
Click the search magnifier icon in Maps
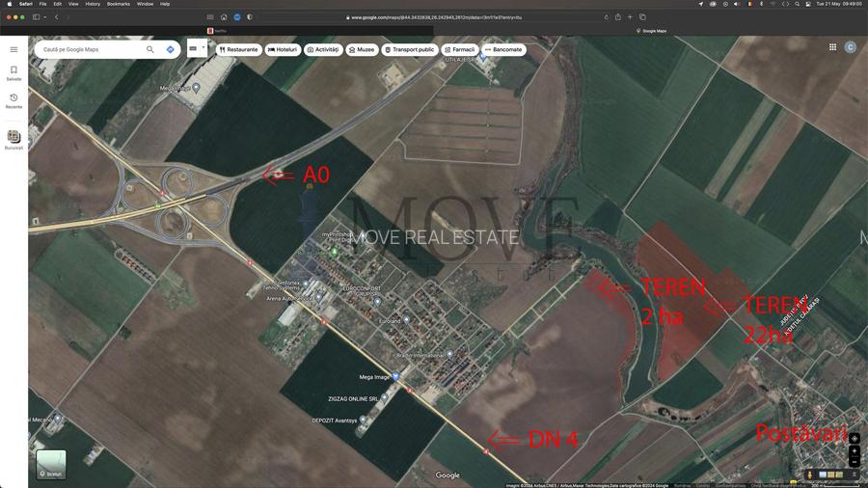pos(150,49)
